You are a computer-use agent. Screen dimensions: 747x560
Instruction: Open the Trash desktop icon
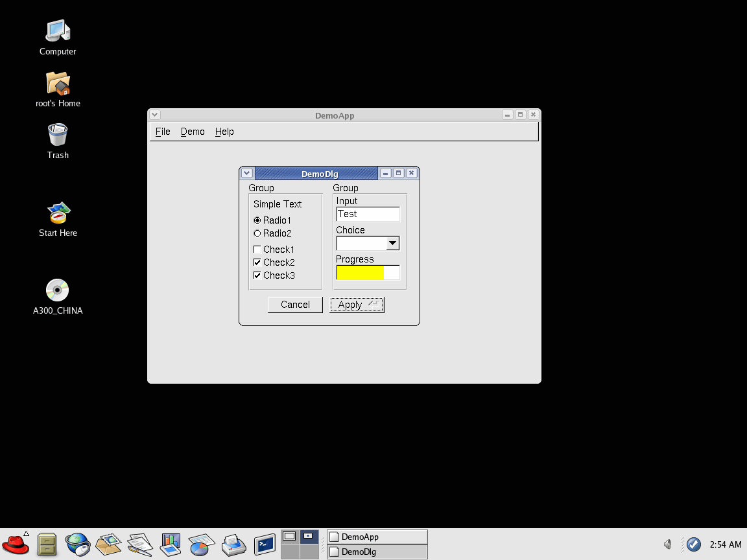pos(58,135)
